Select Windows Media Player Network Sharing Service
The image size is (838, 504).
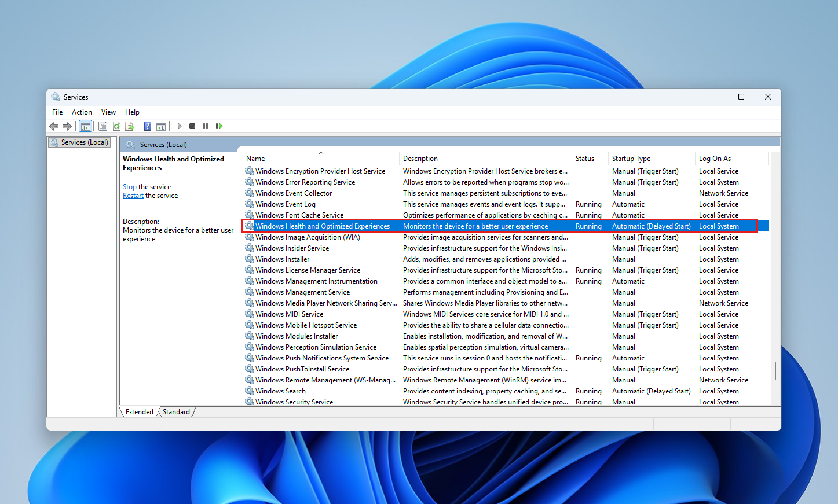[326, 303]
